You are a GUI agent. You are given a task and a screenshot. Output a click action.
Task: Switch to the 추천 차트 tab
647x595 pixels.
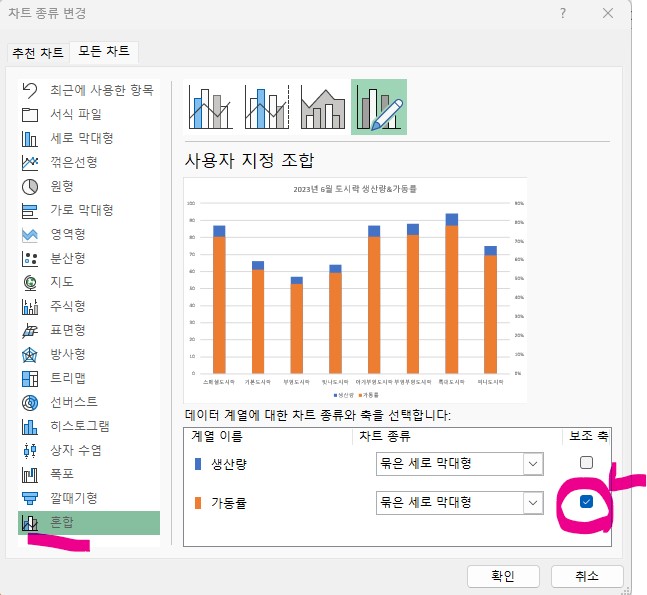click(38, 53)
